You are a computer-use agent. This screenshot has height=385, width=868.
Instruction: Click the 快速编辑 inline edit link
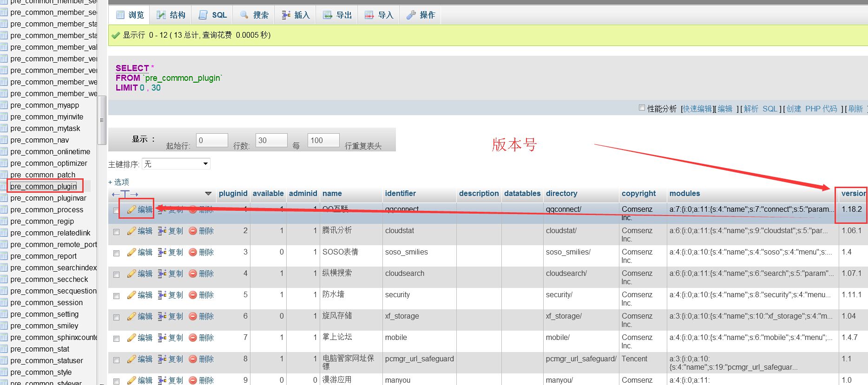click(x=697, y=109)
